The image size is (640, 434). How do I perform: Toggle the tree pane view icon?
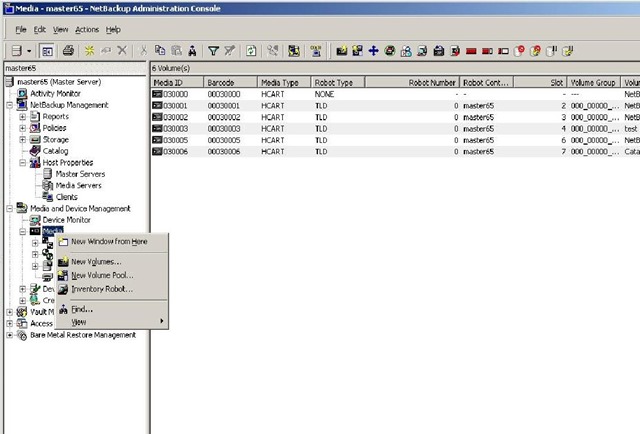[47, 51]
